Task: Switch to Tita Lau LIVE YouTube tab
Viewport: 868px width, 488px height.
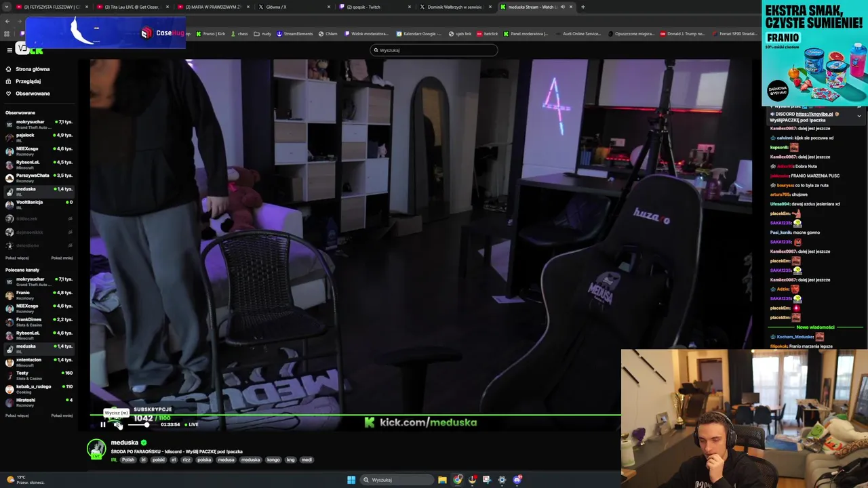Action: click(132, 7)
